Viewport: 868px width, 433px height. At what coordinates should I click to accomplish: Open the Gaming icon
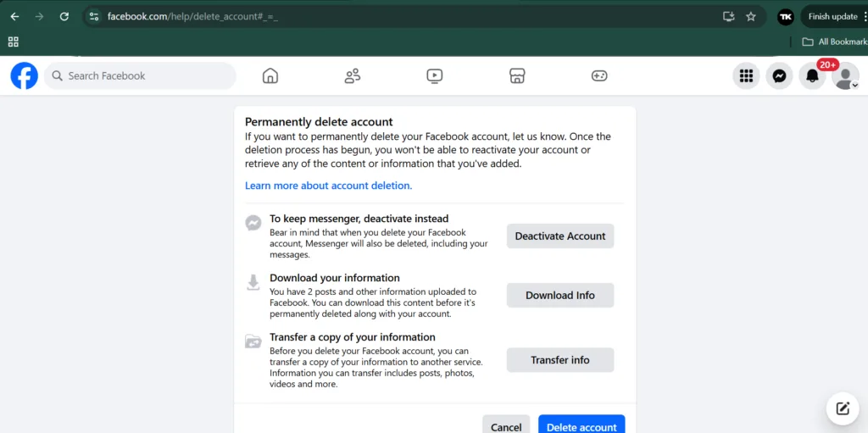click(x=599, y=76)
